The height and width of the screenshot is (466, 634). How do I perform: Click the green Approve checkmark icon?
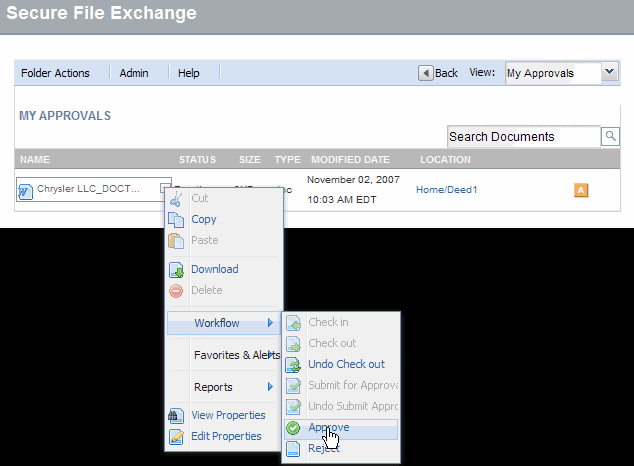point(293,428)
